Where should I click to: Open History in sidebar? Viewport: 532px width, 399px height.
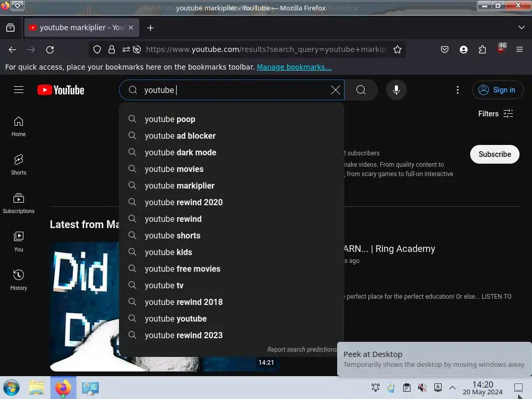[19, 280]
